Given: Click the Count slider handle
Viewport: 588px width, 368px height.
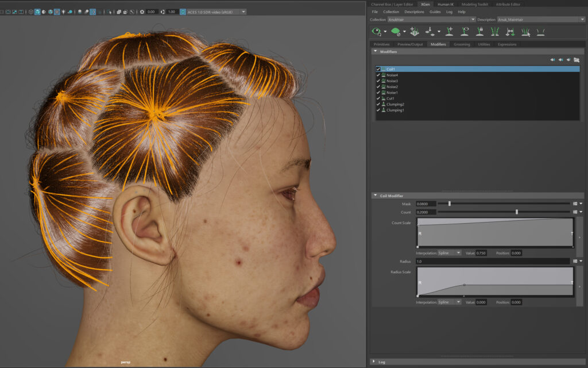Looking at the screenshot, I should [x=517, y=212].
